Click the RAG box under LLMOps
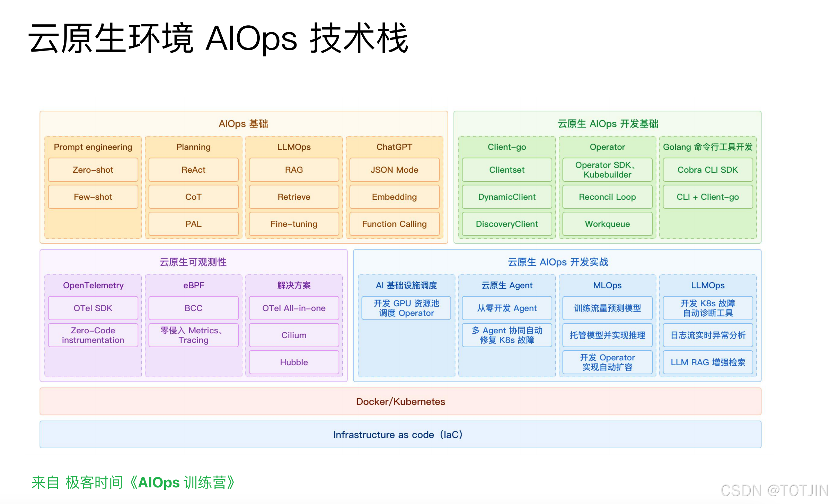This screenshot has height=504, width=830. [294, 170]
